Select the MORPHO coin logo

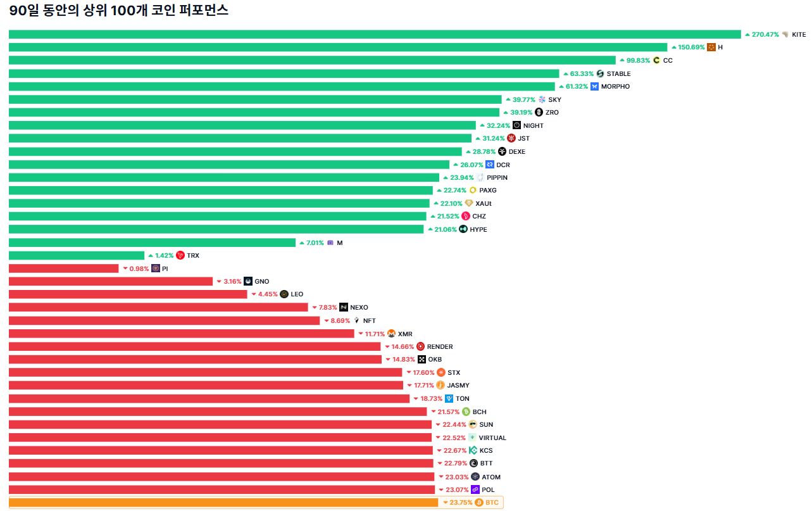pyautogui.click(x=594, y=87)
